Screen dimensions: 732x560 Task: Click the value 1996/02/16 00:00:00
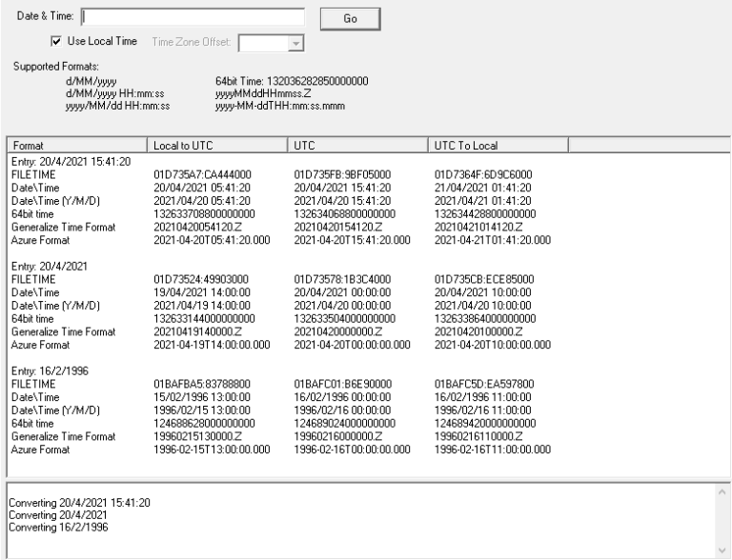(x=342, y=410)
